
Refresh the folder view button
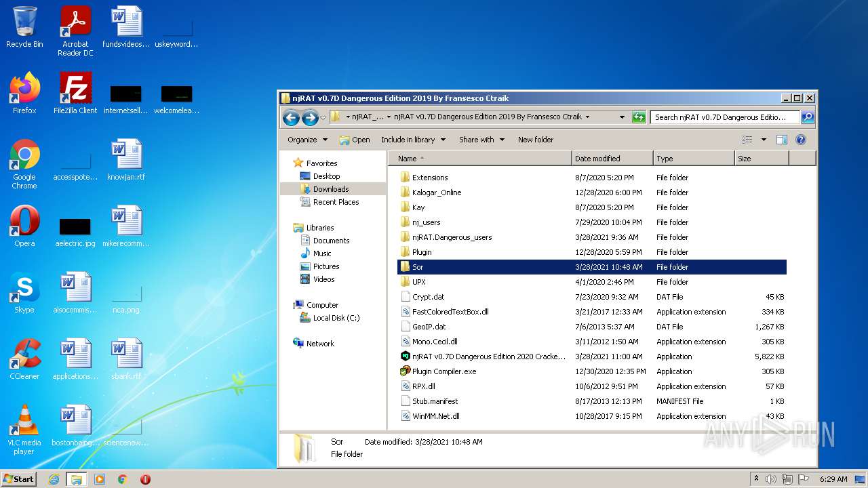(639, 117)
